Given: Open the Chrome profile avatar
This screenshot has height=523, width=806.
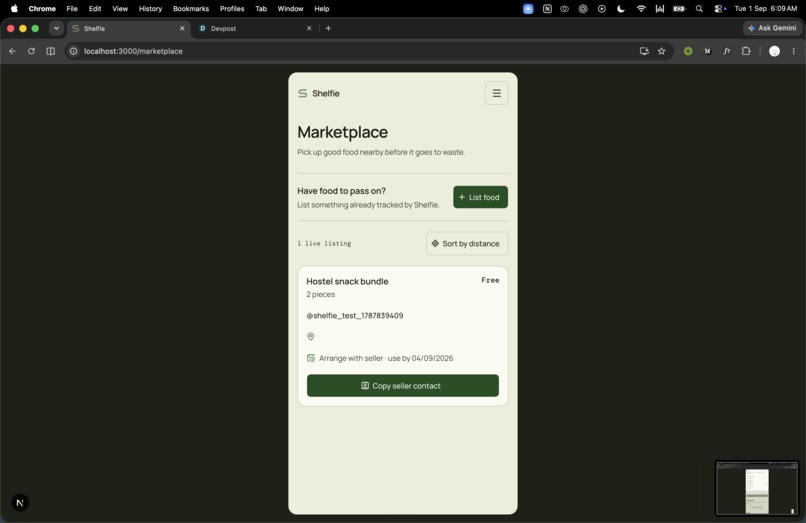Looking at the screenshot, I should [x=774, y=51].
